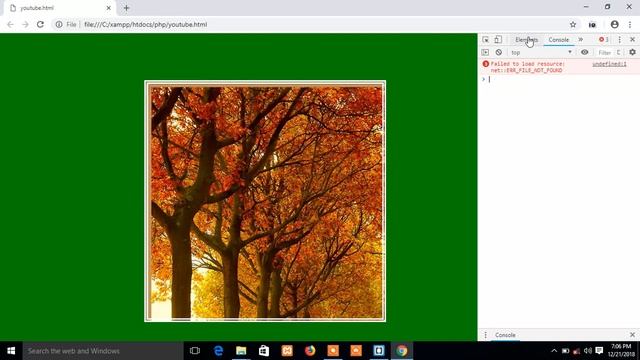
Task: Expand the hidden DevTools tabs chevron
Action: click(580, 40)
